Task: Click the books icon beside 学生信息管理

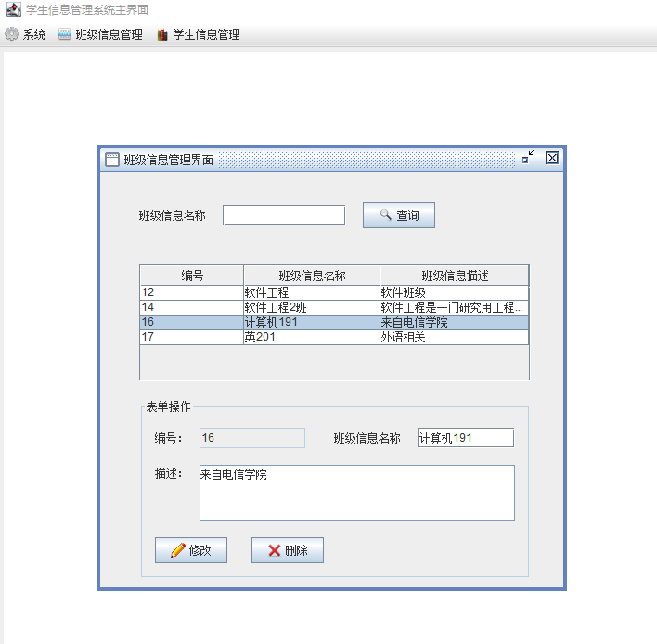Action: click(162, 34)
